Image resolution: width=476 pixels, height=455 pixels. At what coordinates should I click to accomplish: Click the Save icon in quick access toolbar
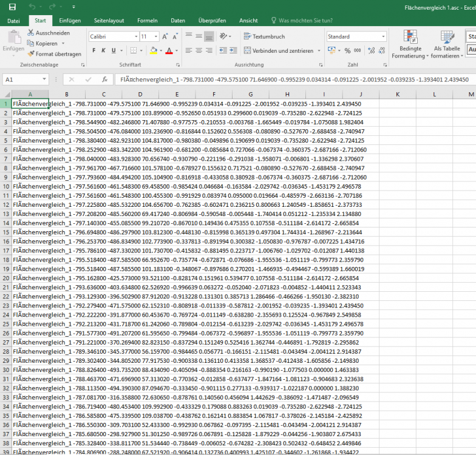(x=12, y=7)
